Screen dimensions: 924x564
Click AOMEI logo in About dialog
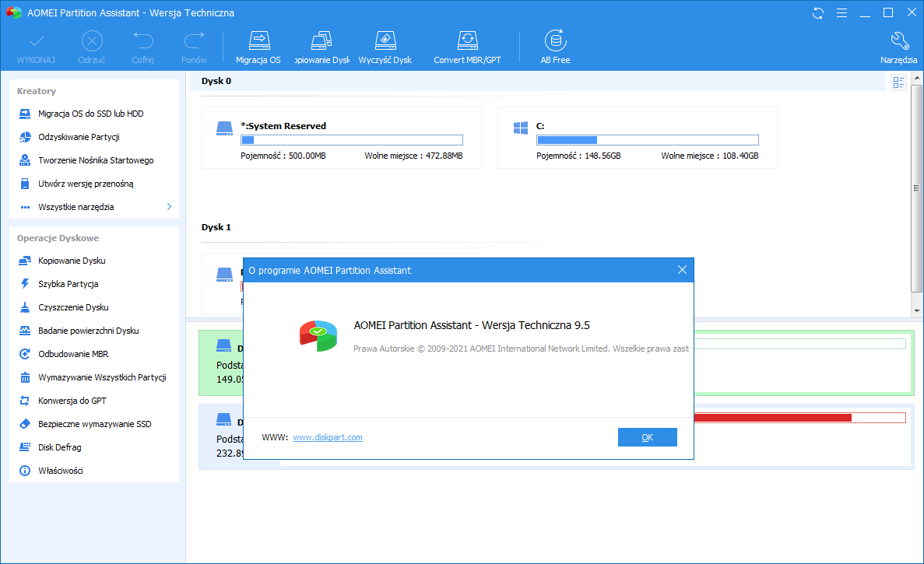pyautogui.click(x=318, y=335)
